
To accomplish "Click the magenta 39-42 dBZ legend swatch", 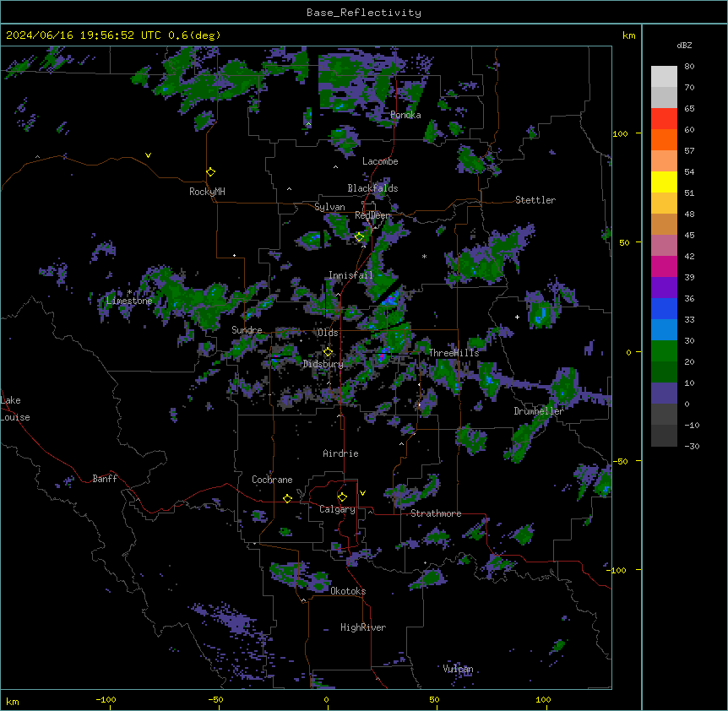I will click(664, 266).
